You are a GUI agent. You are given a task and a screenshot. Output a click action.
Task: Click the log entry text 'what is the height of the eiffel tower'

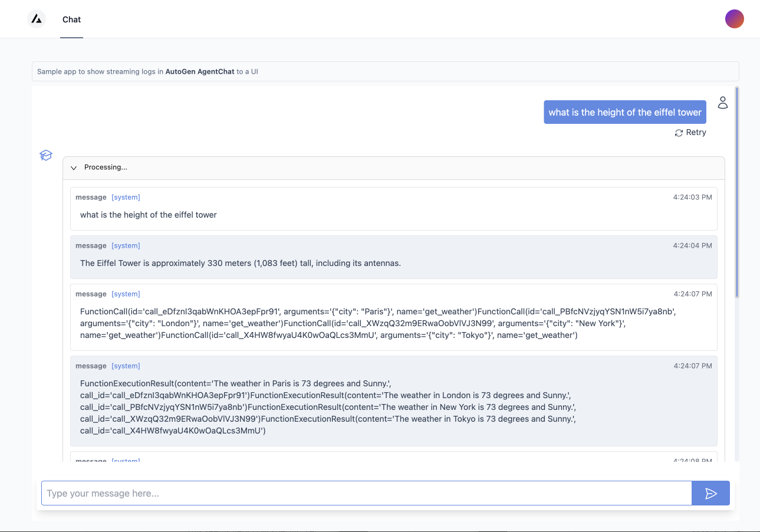(x=149, y=215)
